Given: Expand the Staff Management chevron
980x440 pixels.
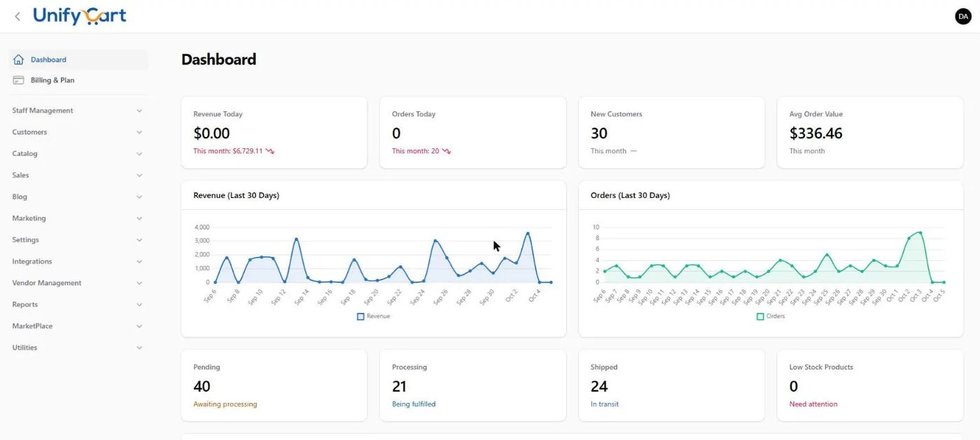Looking at the screenshot, I should [x=139, y=111].
